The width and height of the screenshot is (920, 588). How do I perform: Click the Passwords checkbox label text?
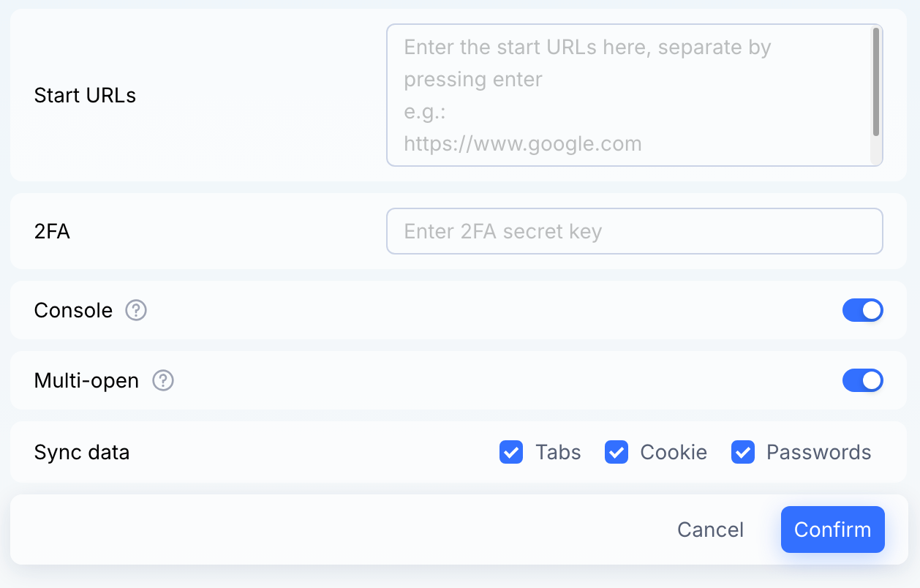(819, 453)
